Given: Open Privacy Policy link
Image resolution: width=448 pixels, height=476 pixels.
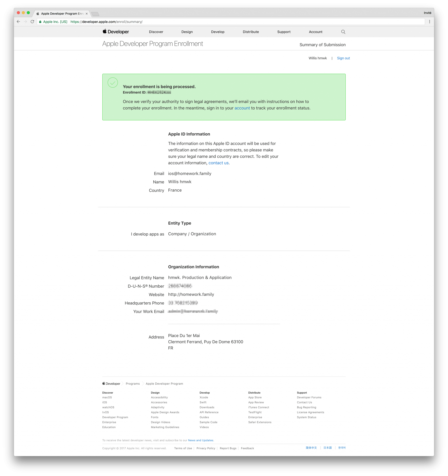Looking at the screenshot, I should (x=206, y=448).
